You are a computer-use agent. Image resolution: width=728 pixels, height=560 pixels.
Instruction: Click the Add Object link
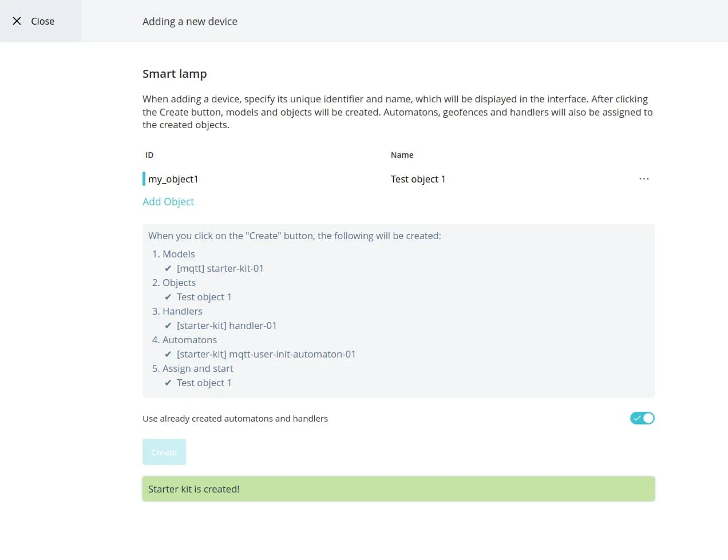coord(168,201)
